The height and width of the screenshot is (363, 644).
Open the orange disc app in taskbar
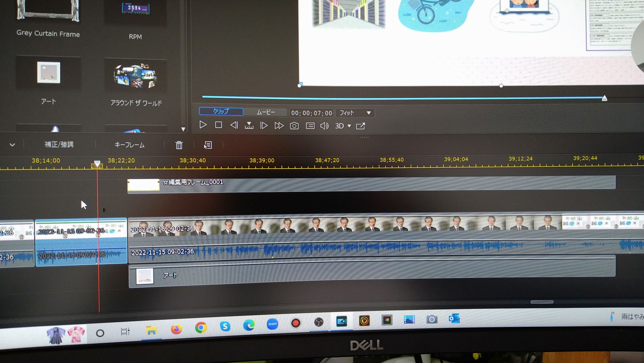tap(364, 320)
